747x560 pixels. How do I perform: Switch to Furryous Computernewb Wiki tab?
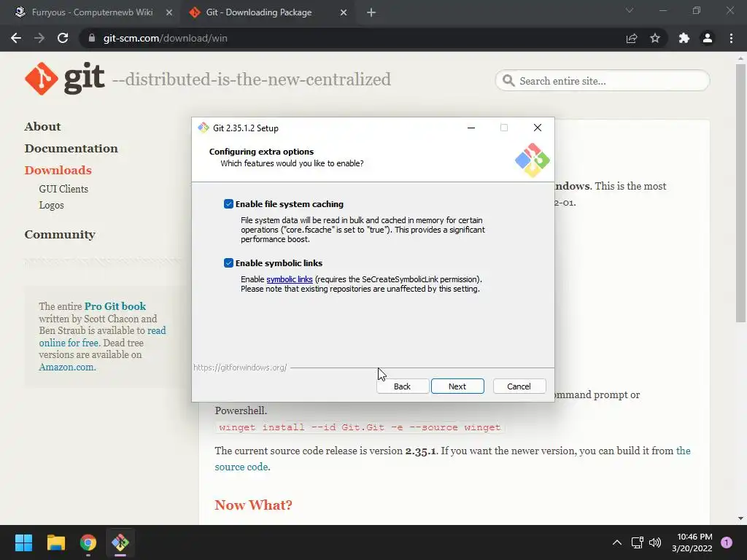pyautogui.click(x=92, y=12)
